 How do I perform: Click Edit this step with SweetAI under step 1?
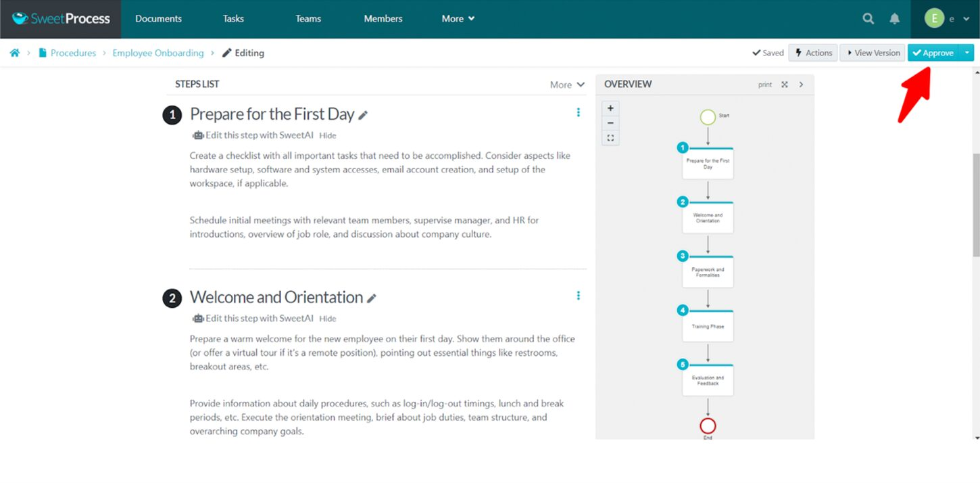tap(260, 135)
